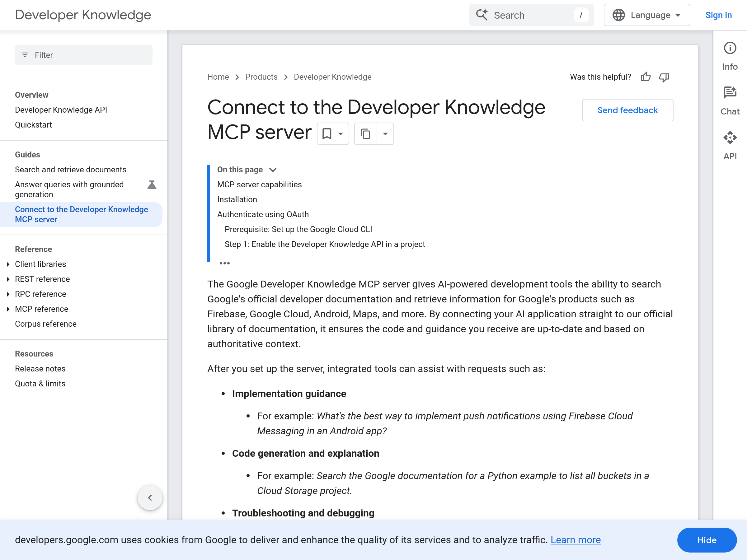
Task: Click the Language globe icon
Action: coord(619,15)
